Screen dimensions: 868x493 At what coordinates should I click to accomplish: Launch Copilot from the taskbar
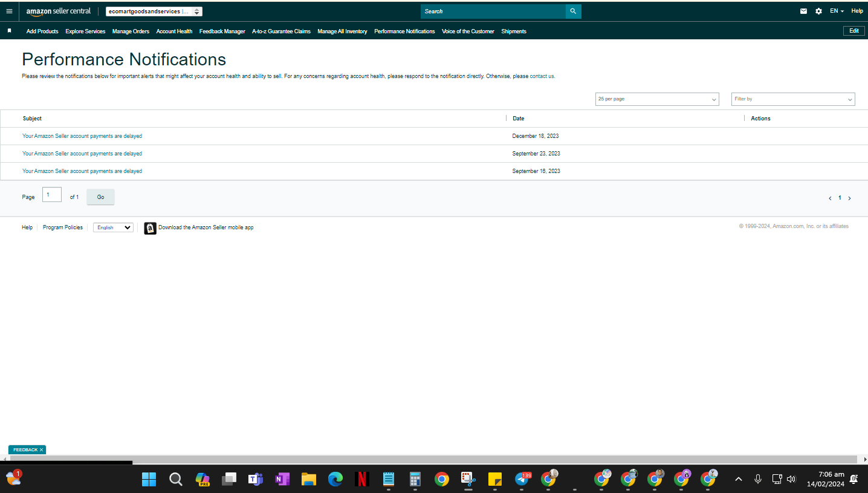click(x=202, y=480)
